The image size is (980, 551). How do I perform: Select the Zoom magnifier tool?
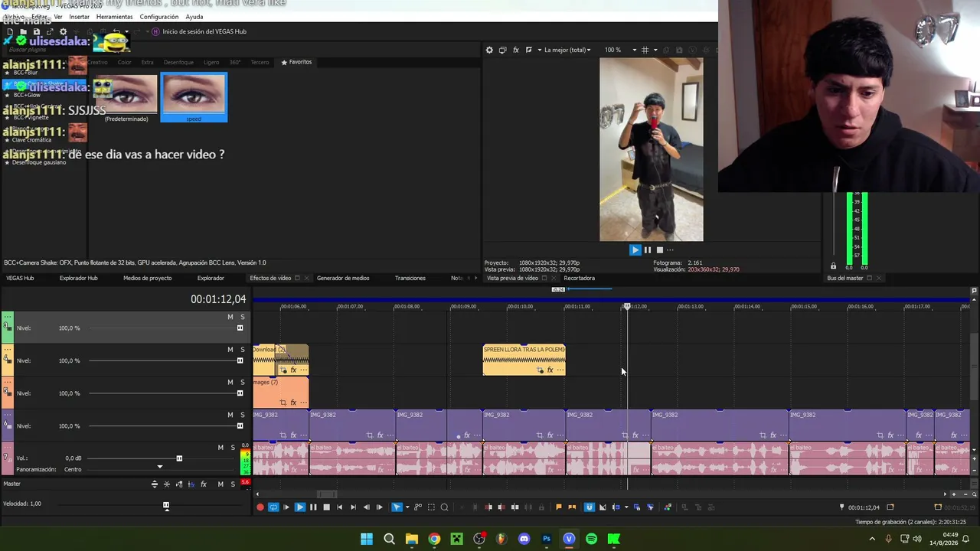pyautogui.click(x=444, y=507)
